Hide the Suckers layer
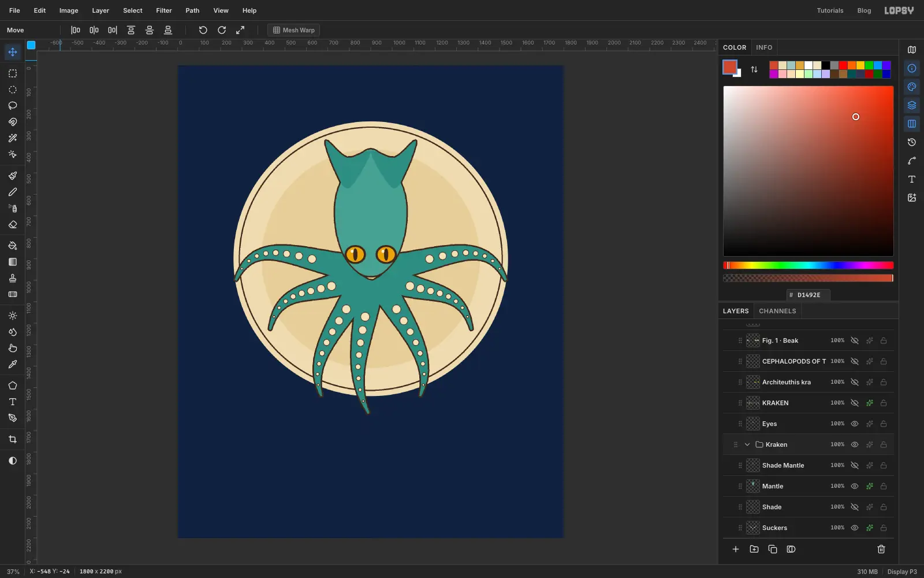Image resolution: width=924 pixels, height=578 pixels. tap(855, 528)
